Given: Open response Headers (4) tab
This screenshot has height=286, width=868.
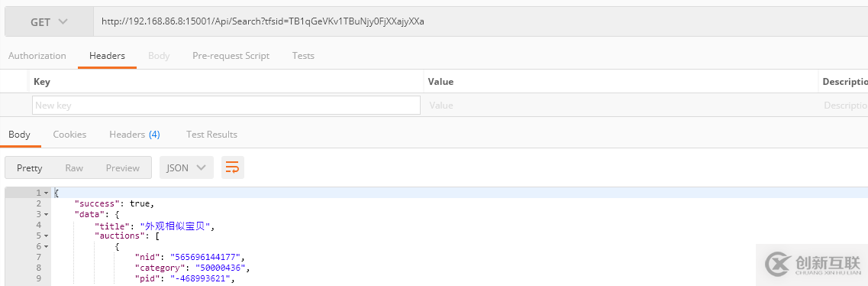Looking at the screenshot, I should 134,135.
